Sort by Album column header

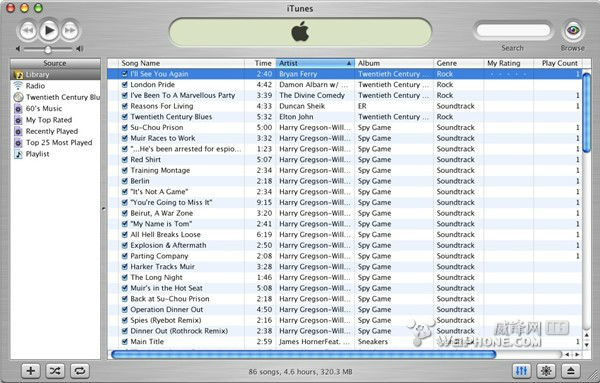(x=394, y=63)
